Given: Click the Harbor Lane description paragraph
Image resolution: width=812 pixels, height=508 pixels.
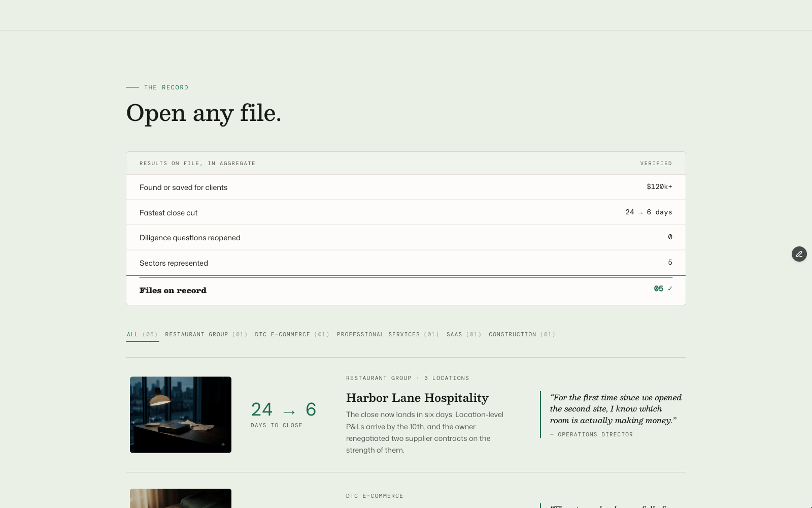Looking at the screenshot, I should (x=425, y=432).
